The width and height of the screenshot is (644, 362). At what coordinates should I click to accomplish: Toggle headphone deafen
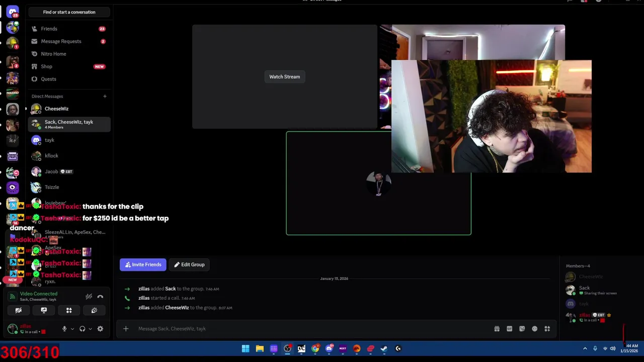click(82, 329)
